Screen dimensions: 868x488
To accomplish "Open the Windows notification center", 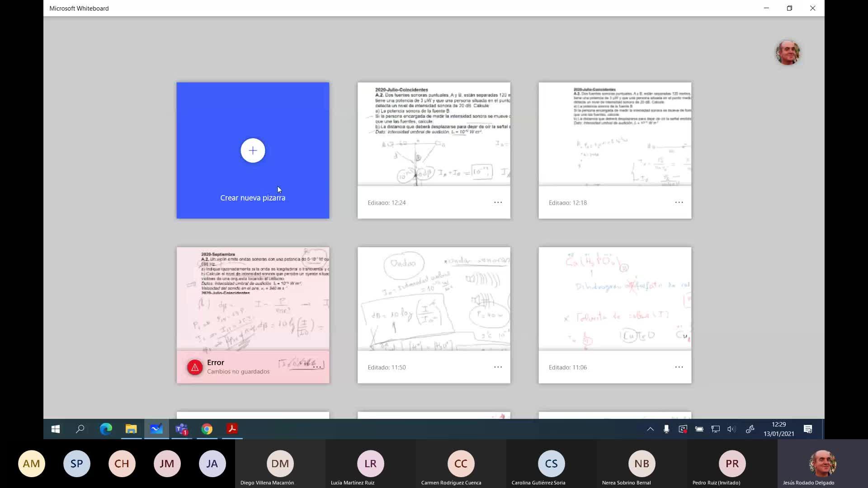I will [808, 429].
